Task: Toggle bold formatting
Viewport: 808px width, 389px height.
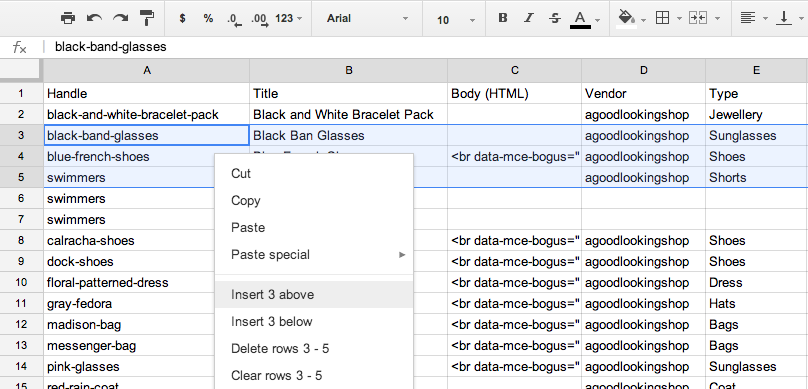Action: click(x=503, y=19)
